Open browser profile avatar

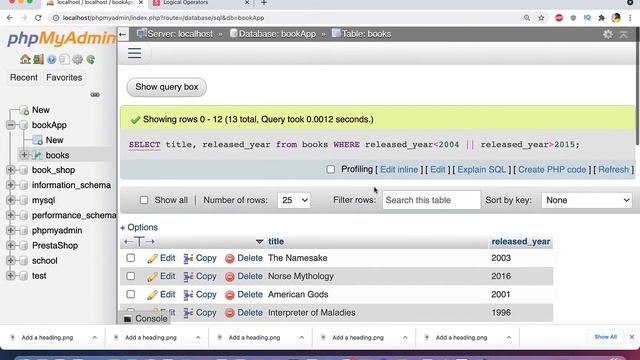tap(616, 18)
